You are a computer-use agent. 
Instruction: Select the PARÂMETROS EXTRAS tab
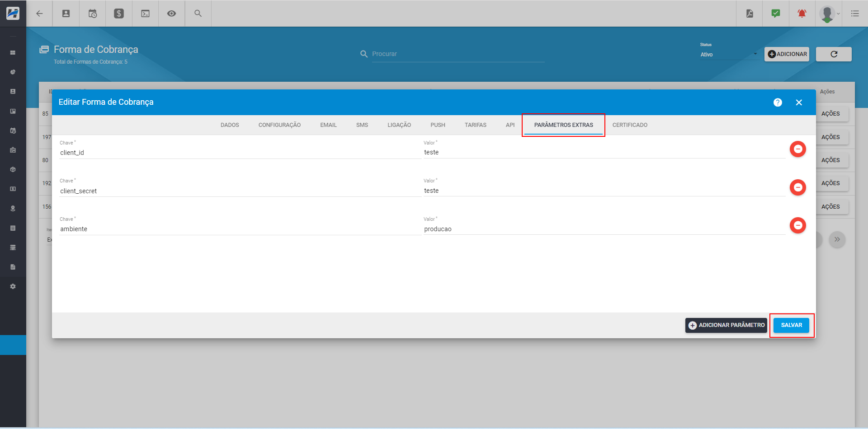[563, 125]
